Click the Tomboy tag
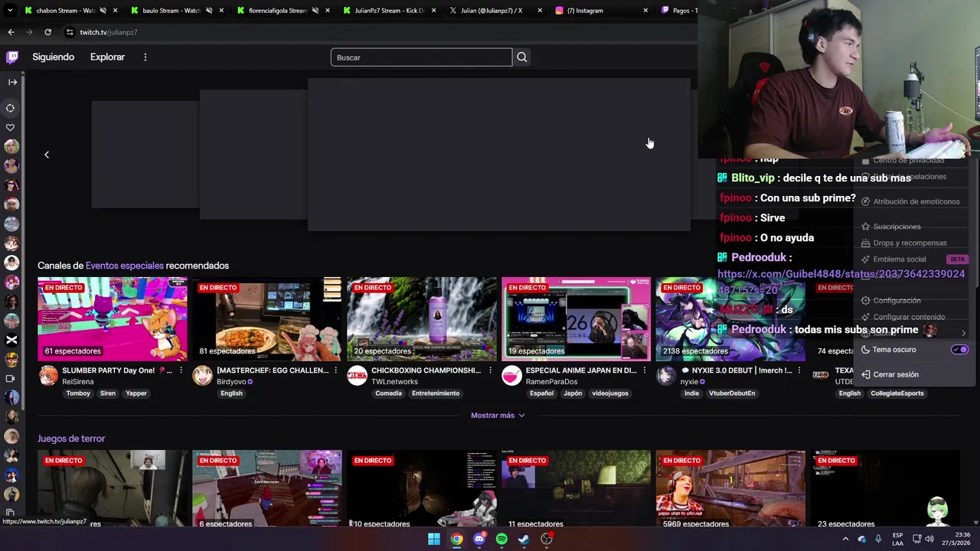This screenshot has width=980, height=551. pyautogui.click(x=78, y=393)
